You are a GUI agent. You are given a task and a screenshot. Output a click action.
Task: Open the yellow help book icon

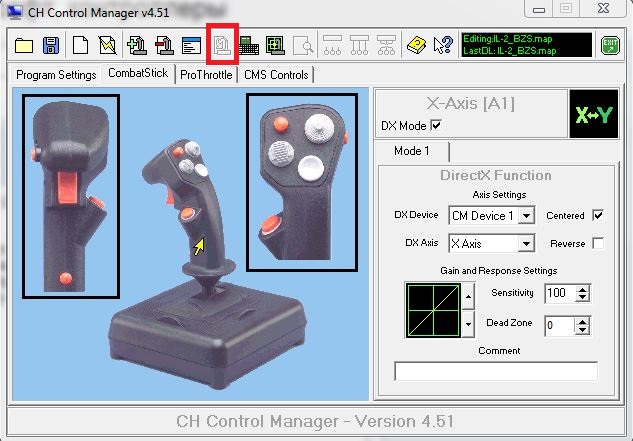(x=417, y=45)
